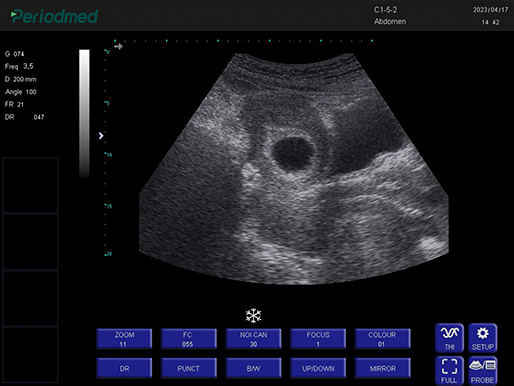Click the Periodmed logo

[x=54, y=16]
